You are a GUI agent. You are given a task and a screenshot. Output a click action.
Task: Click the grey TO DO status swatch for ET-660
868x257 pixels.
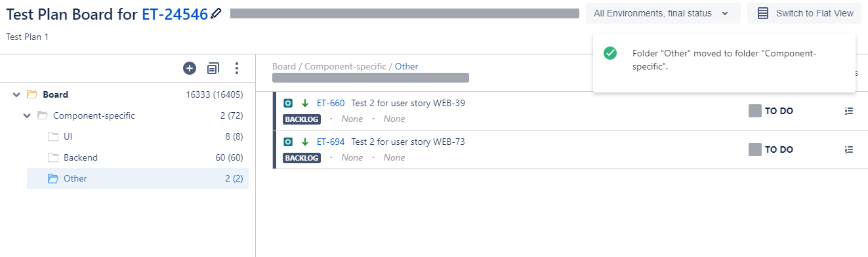[x=755, y=111]
